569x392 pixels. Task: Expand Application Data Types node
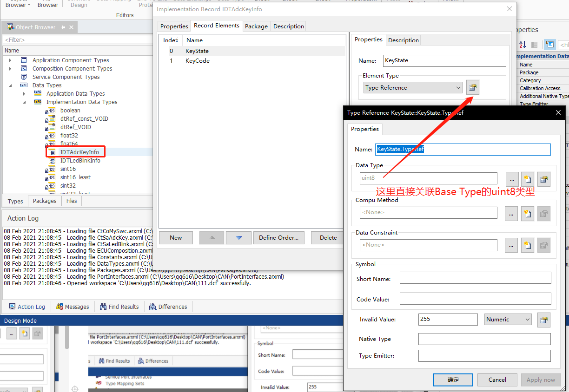pyautogui.click(x=24, y=94)
